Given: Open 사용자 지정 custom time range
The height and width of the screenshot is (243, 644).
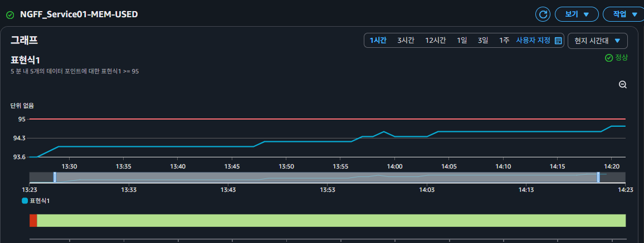Looking at the screenshot, I should [533, 41].
